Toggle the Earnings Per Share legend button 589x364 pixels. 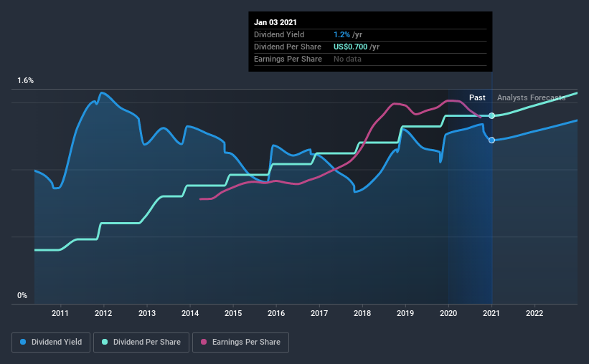(x=240, y=343)
